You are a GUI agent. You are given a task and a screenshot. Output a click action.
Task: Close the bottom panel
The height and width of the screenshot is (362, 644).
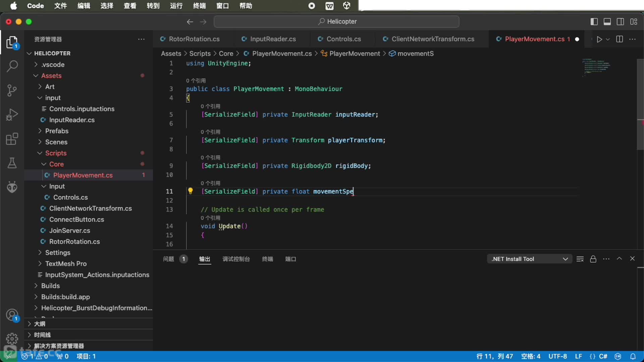632,258
